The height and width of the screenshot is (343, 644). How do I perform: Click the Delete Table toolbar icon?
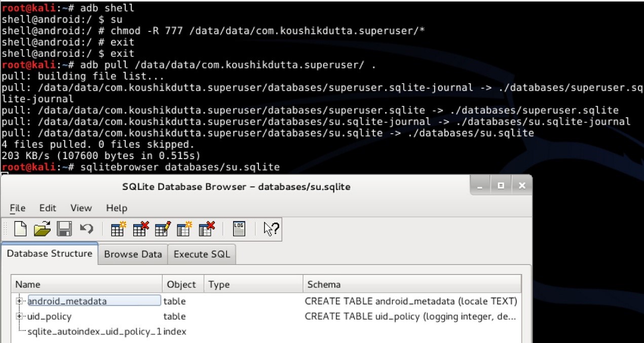pos(140,229)
